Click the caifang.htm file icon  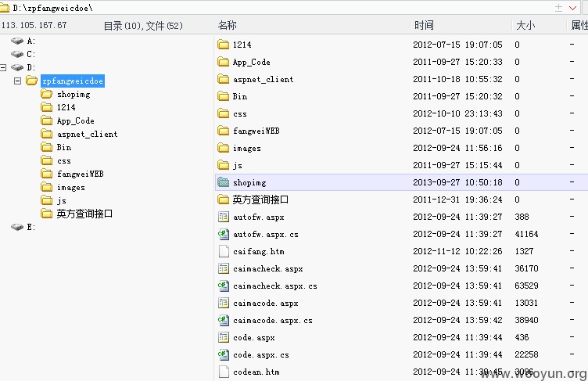(224, 251)
